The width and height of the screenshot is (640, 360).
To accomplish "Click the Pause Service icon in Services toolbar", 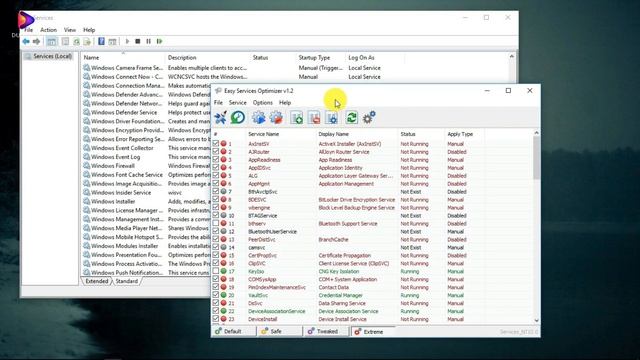I will 149,41.
